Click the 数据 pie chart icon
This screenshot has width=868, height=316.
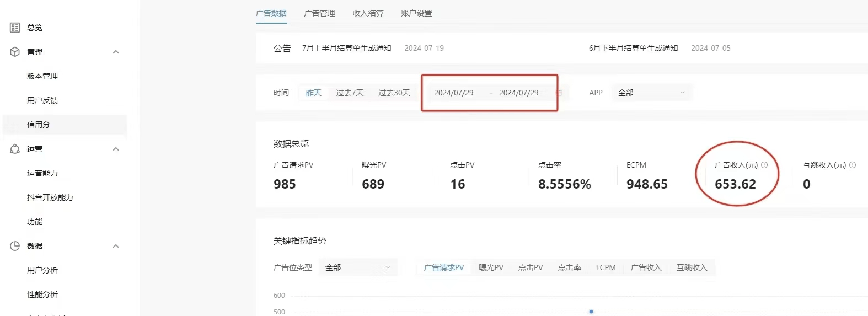(15, 246)
